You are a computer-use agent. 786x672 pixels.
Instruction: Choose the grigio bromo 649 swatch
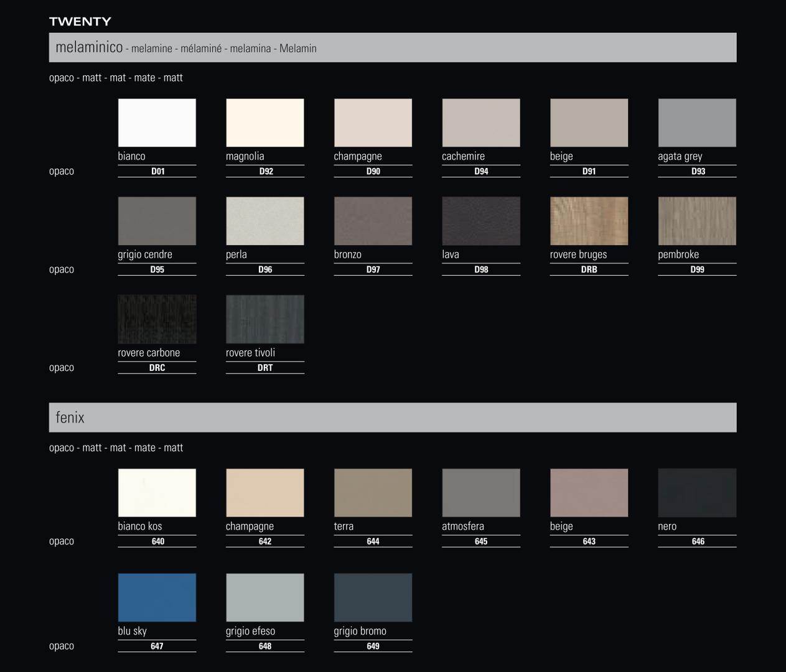(x=373, y=597)
